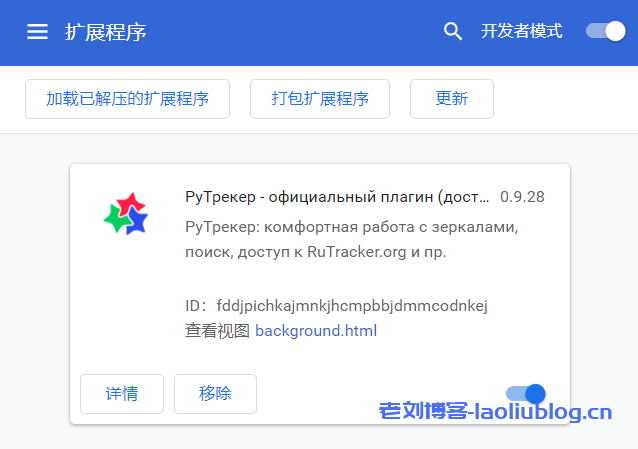638x449 pixels.
Task: Click the 查看视图 label
Action: 217,331
